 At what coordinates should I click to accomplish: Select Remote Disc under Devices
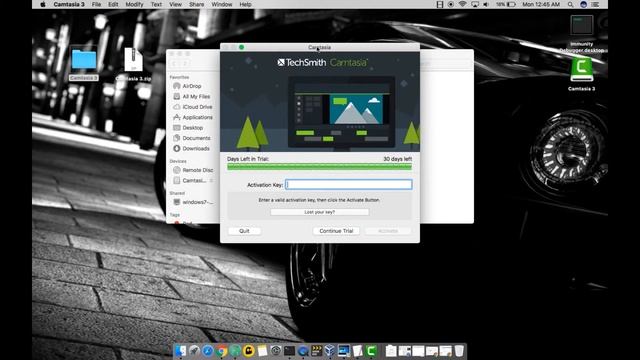click(x=193, y=170)
